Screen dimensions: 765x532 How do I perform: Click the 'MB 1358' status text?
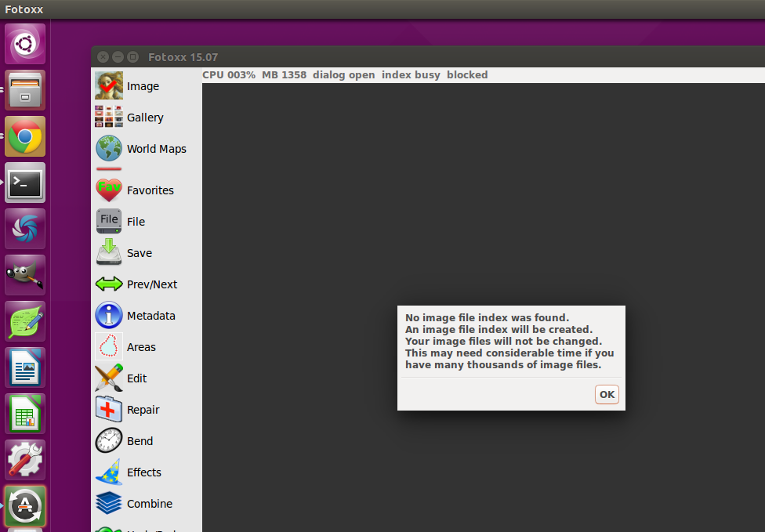click(x=284, y=75)
